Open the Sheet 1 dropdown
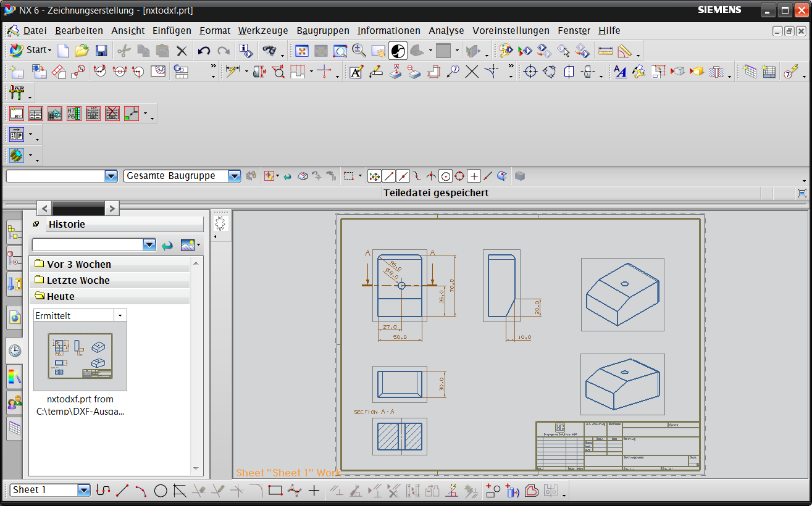The width and height of the screenshot is (812, 506). pyautogui.click(x=84, y=490)
